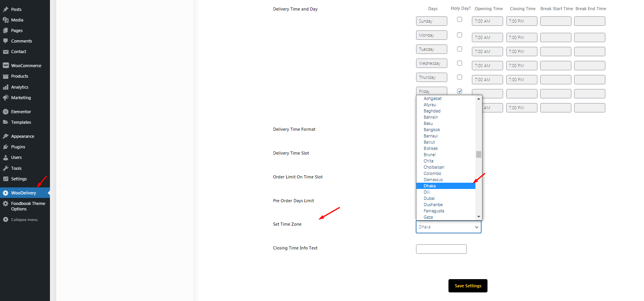This screenshot has height=301, width=644.
Task: Tick the Wednesday Holy Day checkbox
Action: tap(459, 63)
